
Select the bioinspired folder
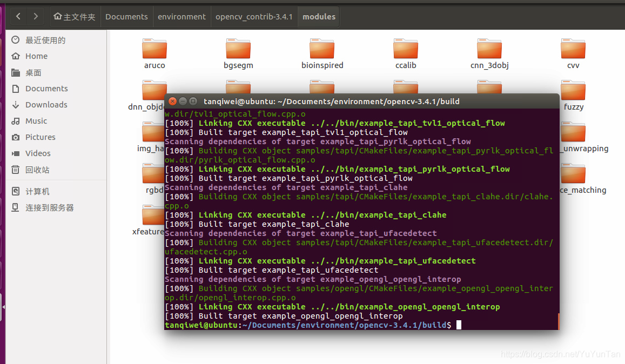(322, 53)
